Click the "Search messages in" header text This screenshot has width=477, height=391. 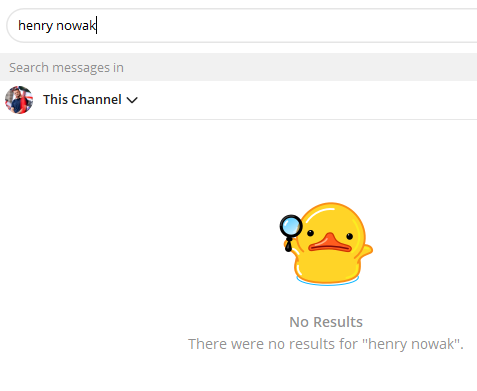click(66, 68)
